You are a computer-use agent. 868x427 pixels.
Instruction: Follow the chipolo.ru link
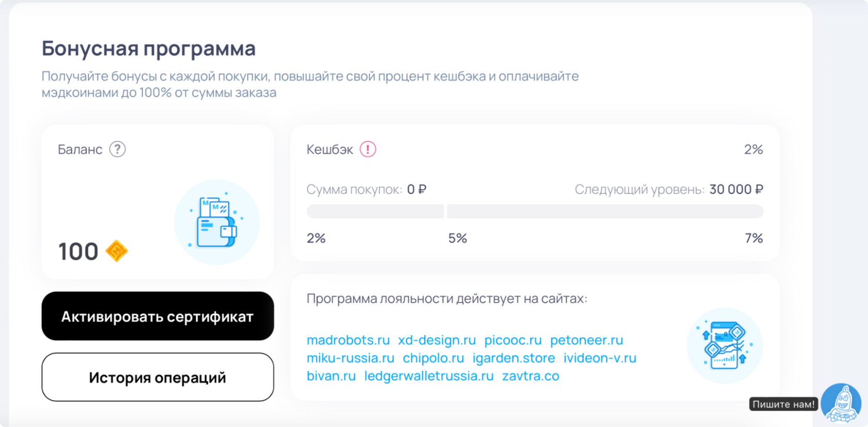click(x=433, y=358)
